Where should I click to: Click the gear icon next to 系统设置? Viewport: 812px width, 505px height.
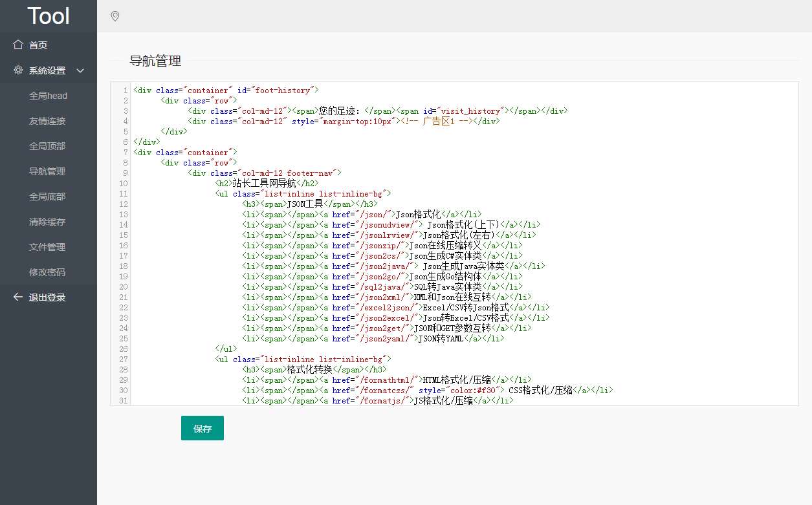17,70
